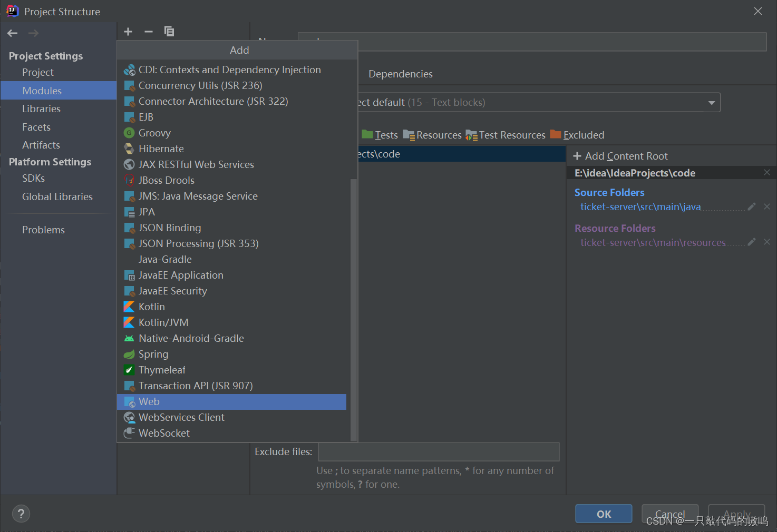This screenshot has width=777, height=532.
Task: Select JSON Processing (JSR 353)
Action: point(231,243)
